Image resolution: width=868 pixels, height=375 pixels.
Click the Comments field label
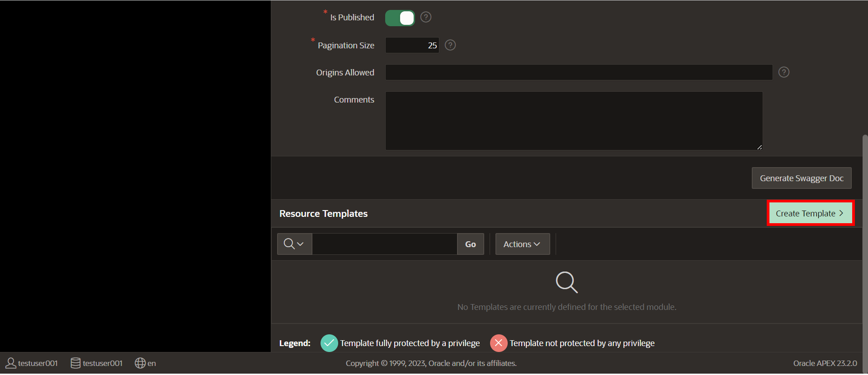(x=354, y=100)
